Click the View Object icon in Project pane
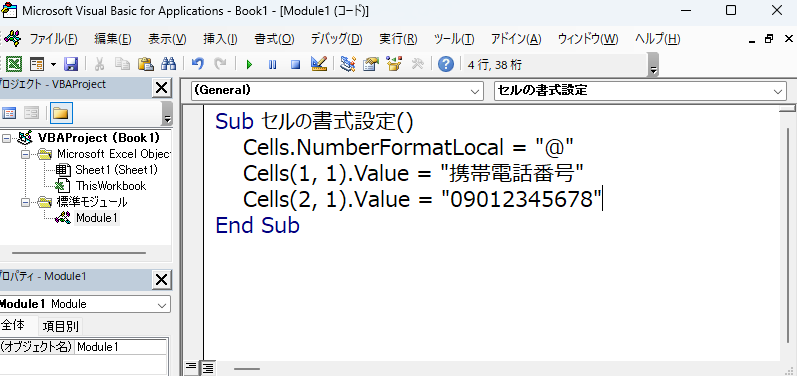The image size is (797, 376). tap(32, 113)
